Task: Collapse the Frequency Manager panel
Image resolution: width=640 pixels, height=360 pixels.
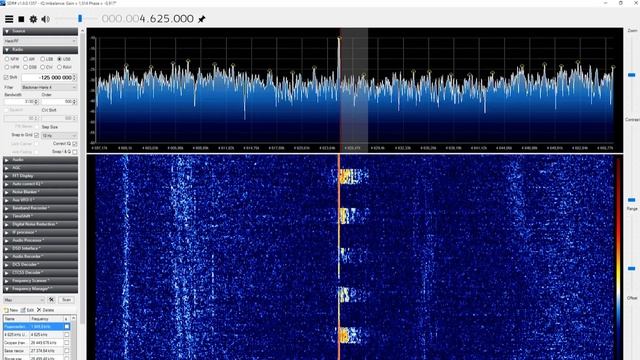Action: pyautogui.click(x=40, y=289)
